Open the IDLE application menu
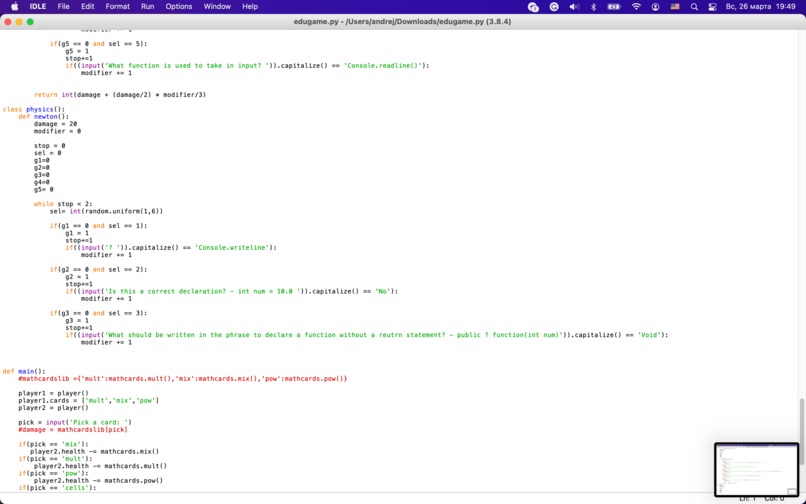The height and width of the screenshot is (504, 806). 38,7
